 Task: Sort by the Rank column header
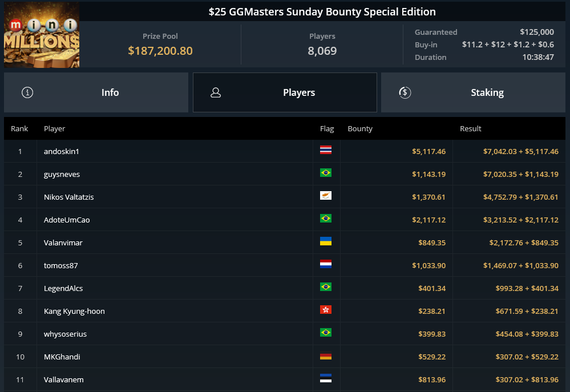point(19,129)
